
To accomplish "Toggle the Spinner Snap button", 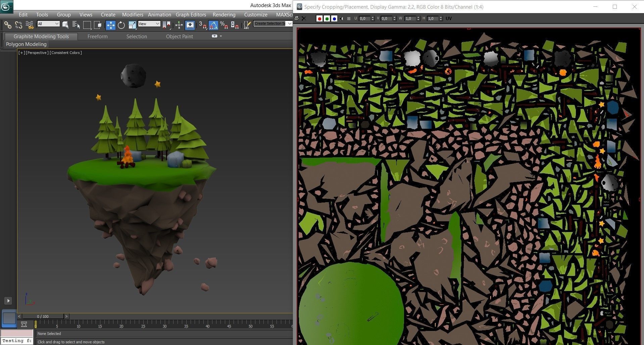I will tap(235, 25).
